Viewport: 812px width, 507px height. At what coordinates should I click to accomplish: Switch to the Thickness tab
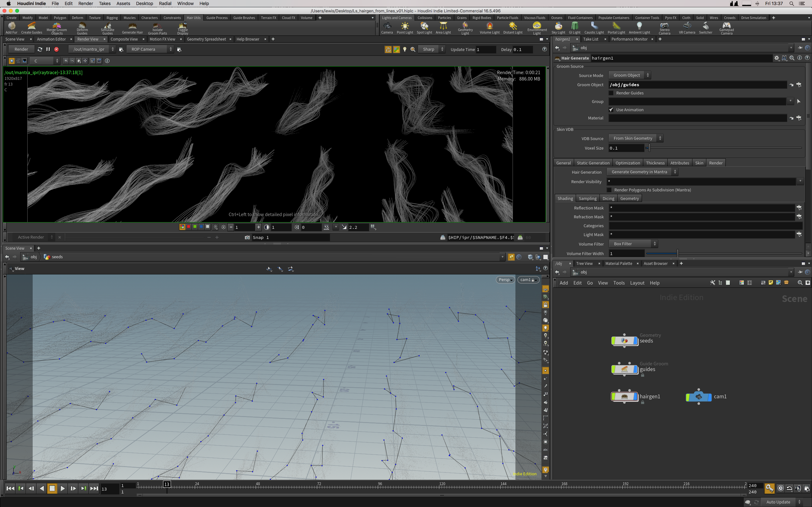[x=655, y=163]
